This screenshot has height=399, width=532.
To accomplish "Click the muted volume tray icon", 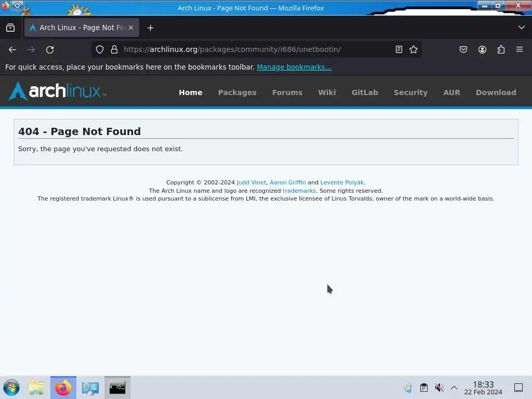I will (x=439, y=388).
